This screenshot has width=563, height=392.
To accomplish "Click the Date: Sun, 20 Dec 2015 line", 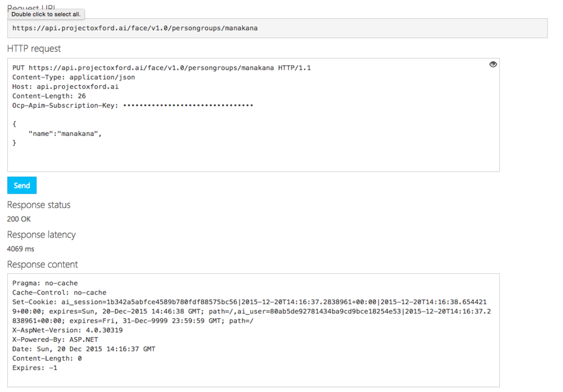I will (x=84, y=349).
